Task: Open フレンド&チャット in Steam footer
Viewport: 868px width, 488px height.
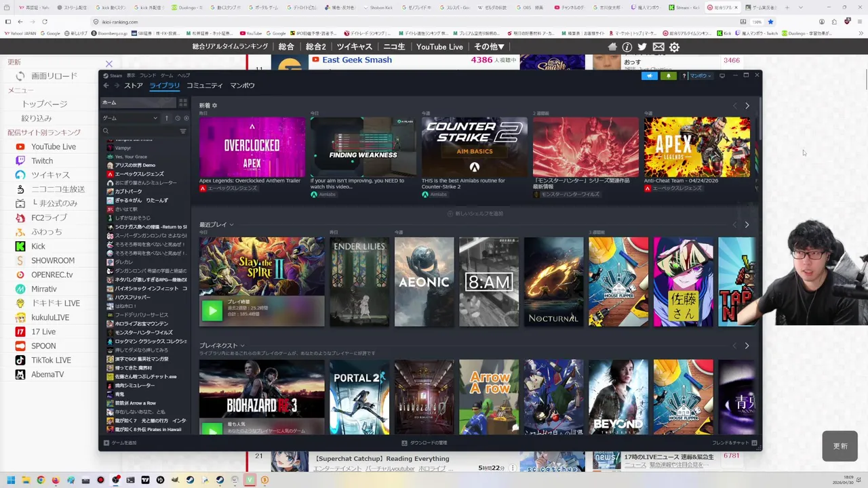Action: pyautogui.click(x=734, y=443)
